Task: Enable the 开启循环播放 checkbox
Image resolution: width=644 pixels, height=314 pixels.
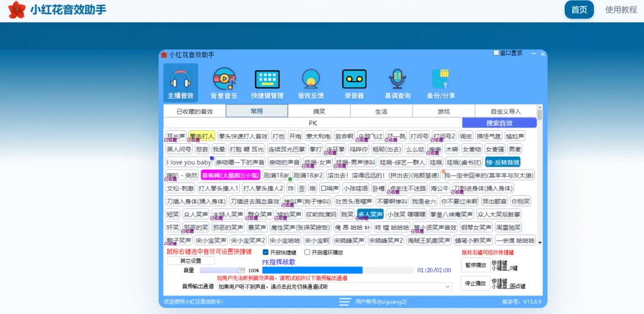Action: [x=307, y=253]
